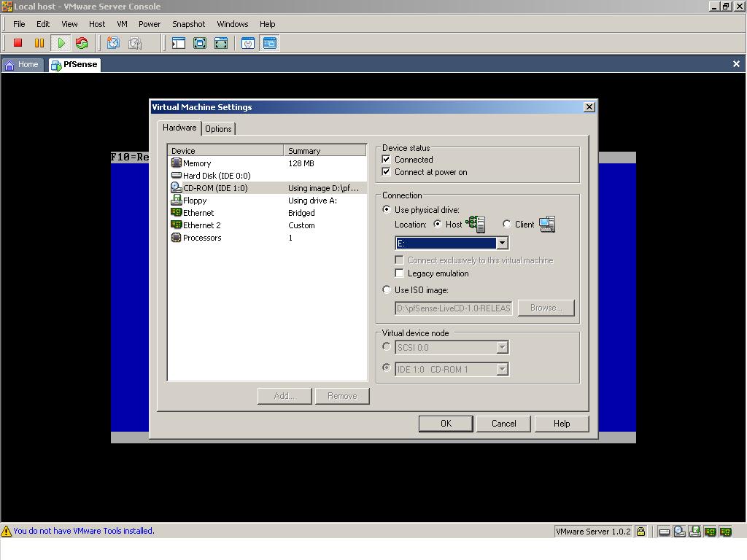
Task: Click the OK button
Action: coord(446,424)
